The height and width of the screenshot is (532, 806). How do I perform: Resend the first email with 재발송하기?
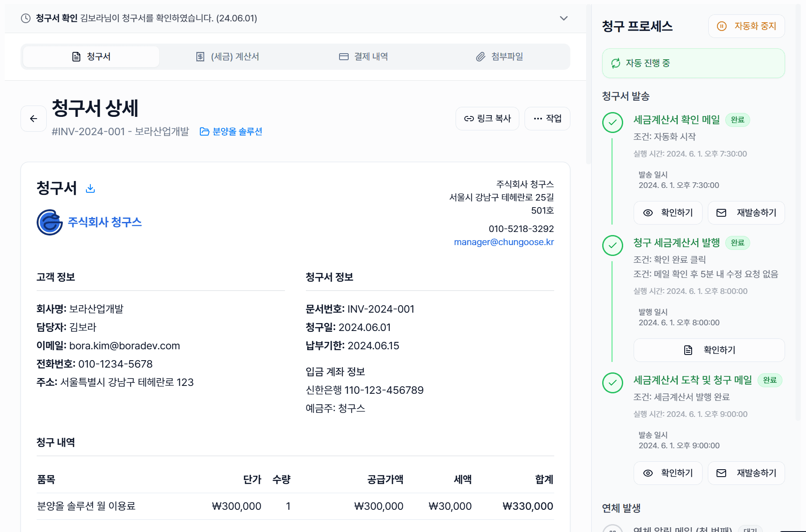click(x=746, y=213)
